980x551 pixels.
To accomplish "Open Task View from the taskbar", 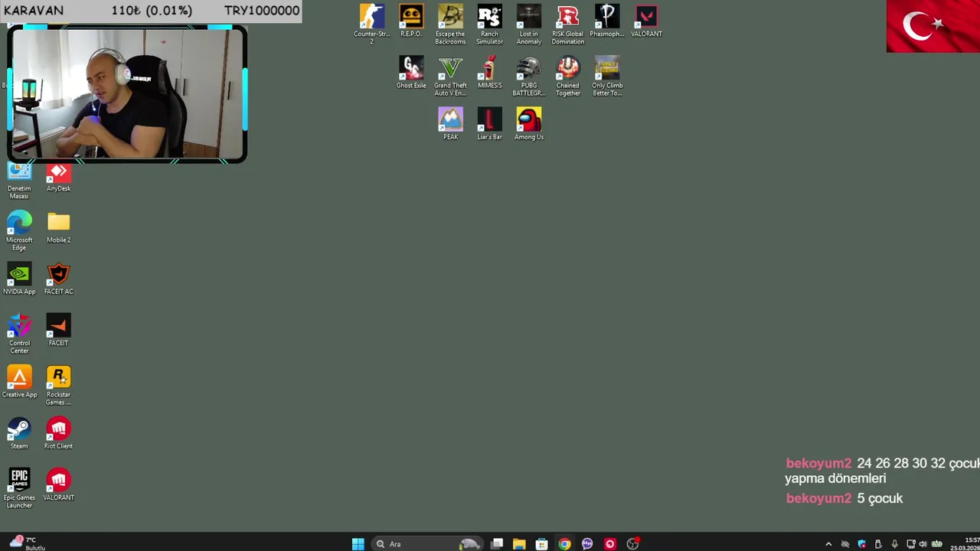I will [497, 544].
